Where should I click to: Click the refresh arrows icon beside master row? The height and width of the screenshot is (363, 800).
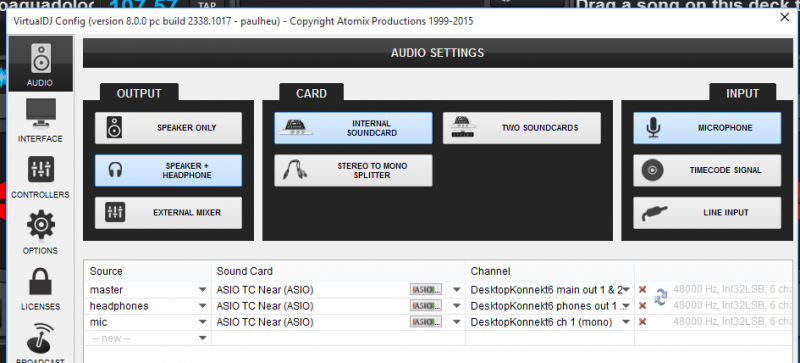click(x=660, y=297)
